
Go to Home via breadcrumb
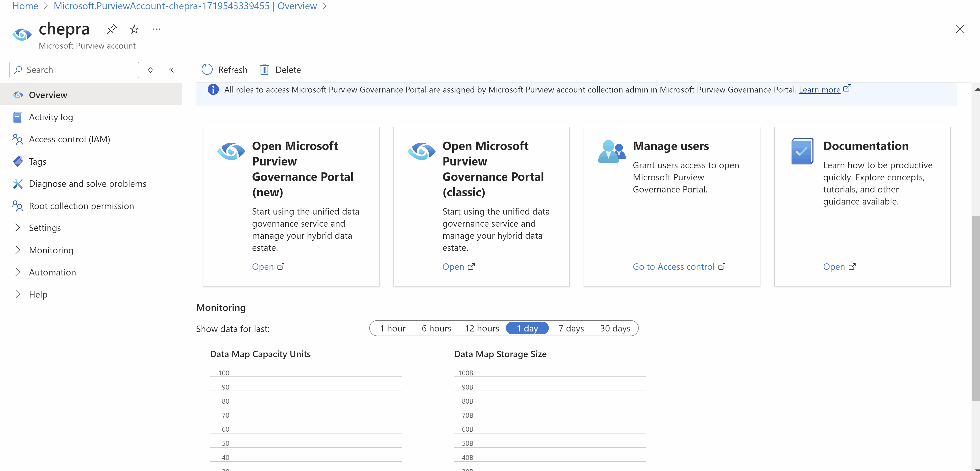25,6
